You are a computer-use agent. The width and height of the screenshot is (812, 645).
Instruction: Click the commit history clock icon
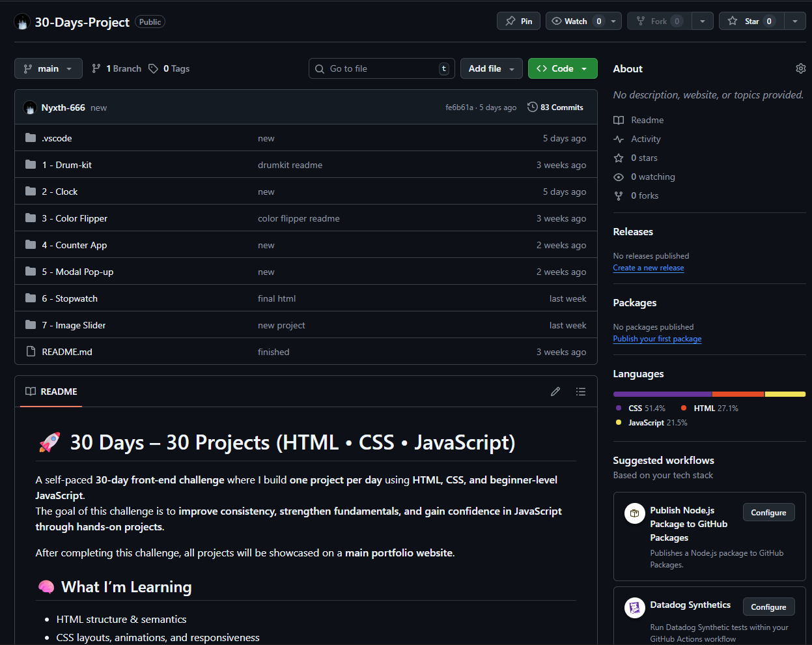532,107
